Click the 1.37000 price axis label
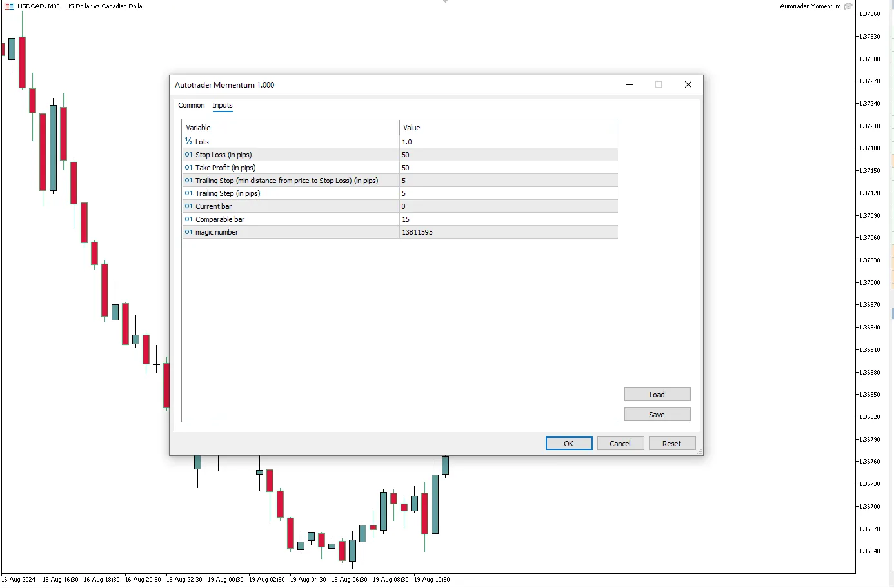The image size is (894, 588). pyautogui.click(x=870, y=282)
